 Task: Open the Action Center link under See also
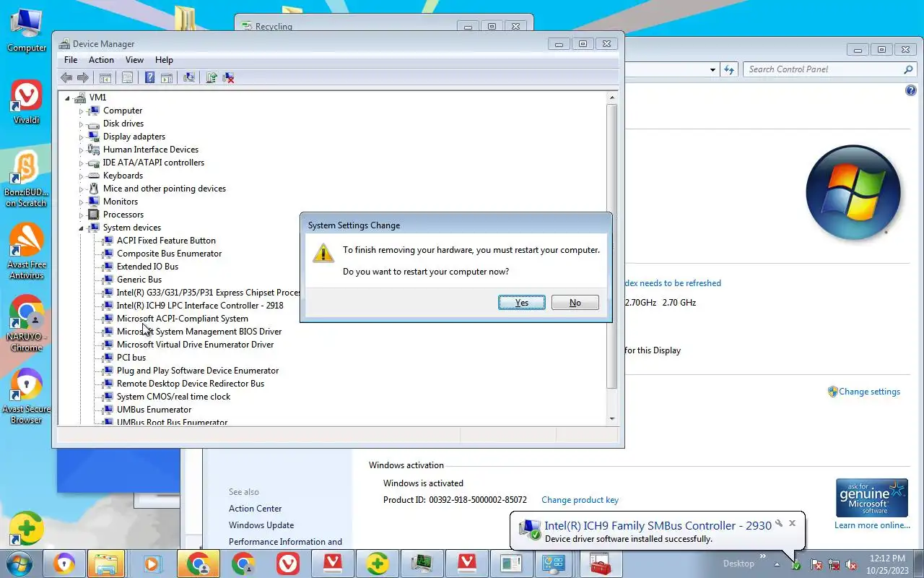coord(255,509)
